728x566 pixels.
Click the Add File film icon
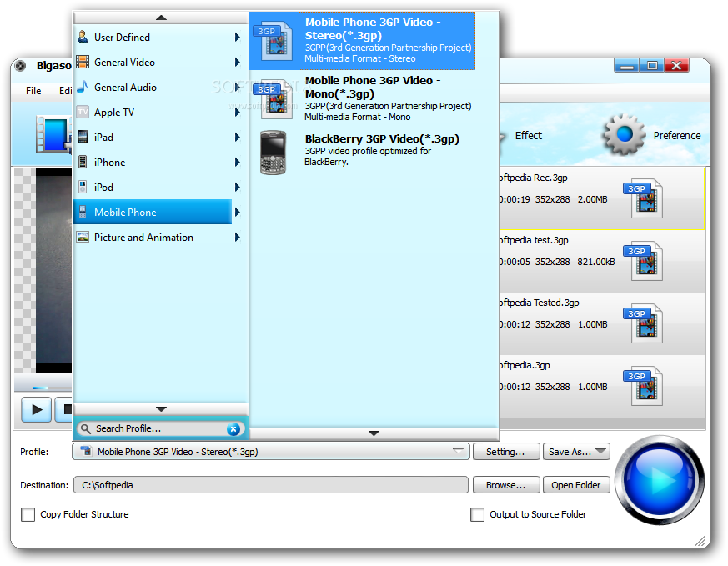click(x=54, y=134)
